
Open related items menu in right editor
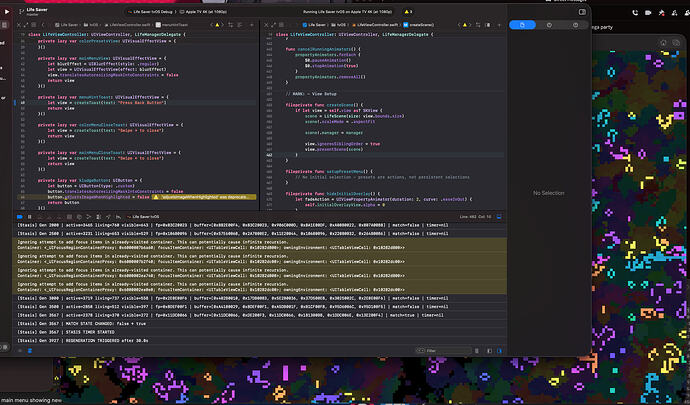coord(281,25)
